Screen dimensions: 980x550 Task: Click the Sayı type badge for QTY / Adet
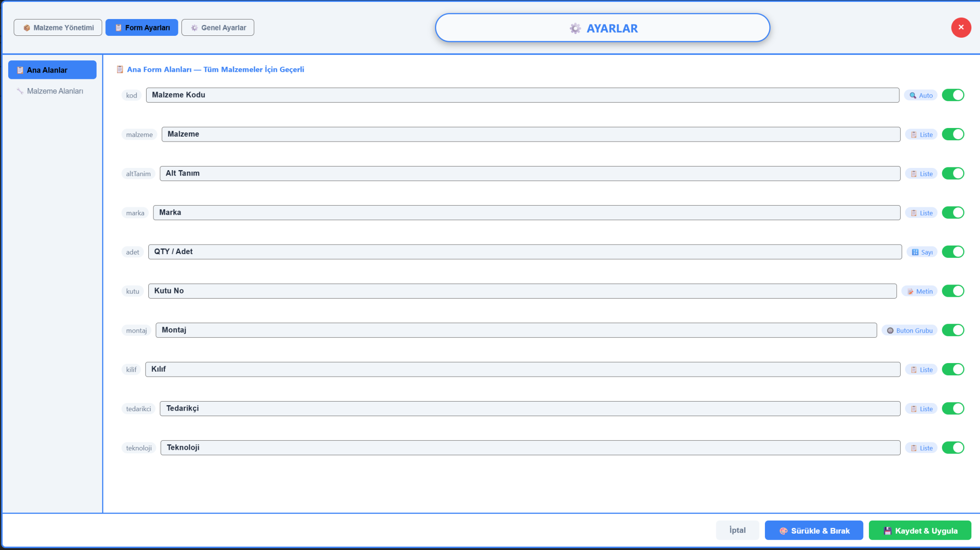pyautogui.click(x=922, y=252)
